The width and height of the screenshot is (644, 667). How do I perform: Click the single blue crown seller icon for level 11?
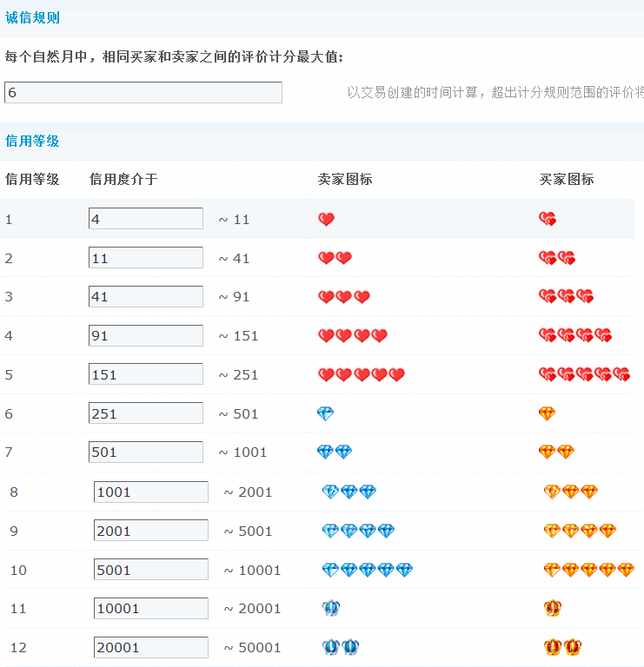[x=331, y=609]
